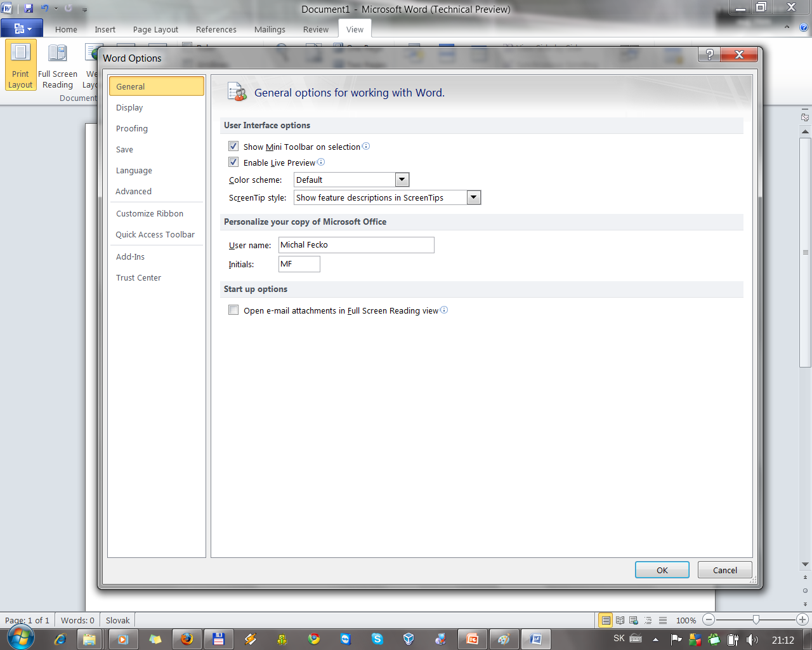Viewport: 812px width, 650px height.
Task: Open Firefox from the taskbar
Action: (187, 639)
